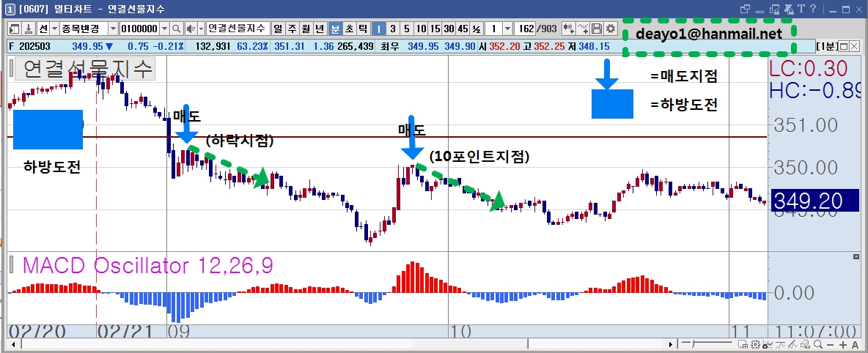
Task: Select the 년 yearly period
Action: pyautogui.click(x=320, y=29)
